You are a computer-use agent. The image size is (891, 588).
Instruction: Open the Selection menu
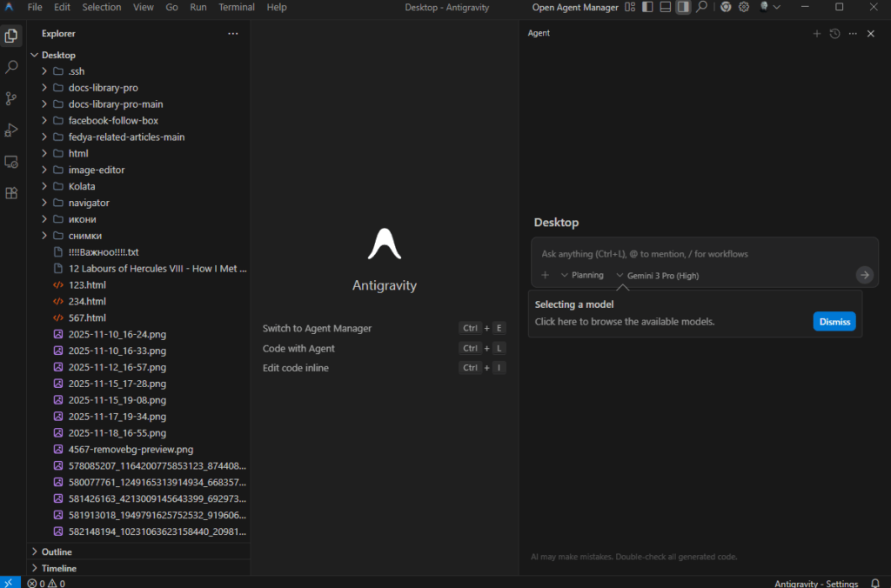[x=102, y=7]
